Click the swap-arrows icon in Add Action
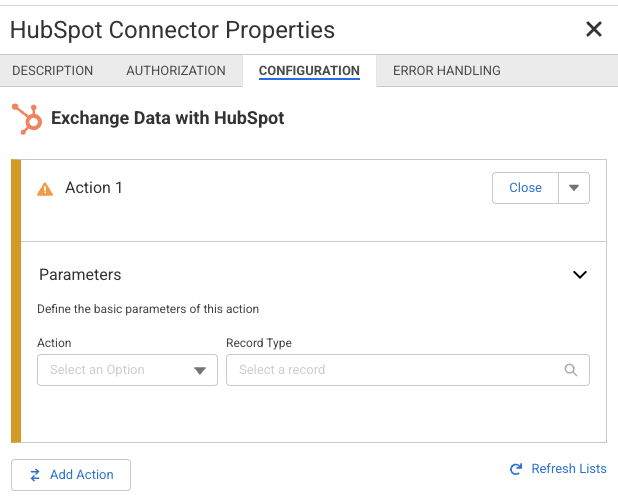The height and width of the screenshot is (500, 618). point(35,475)
